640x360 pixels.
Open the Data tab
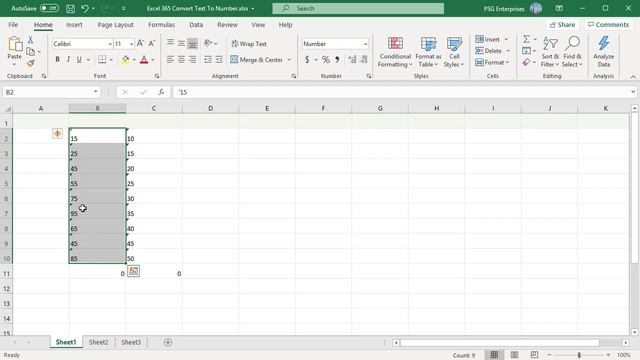196,24
